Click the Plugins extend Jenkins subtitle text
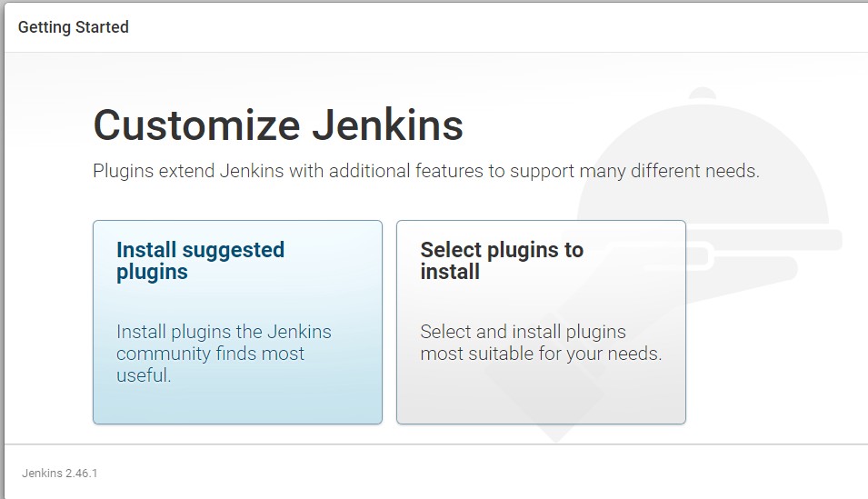The height and width of the screenshot is (499, 868). point(426,171)
